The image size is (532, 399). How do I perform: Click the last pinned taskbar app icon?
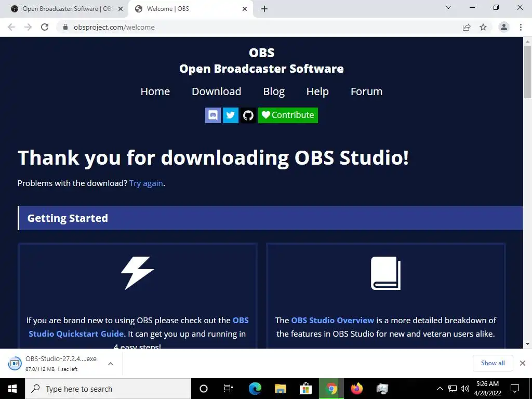click(382, 389)
